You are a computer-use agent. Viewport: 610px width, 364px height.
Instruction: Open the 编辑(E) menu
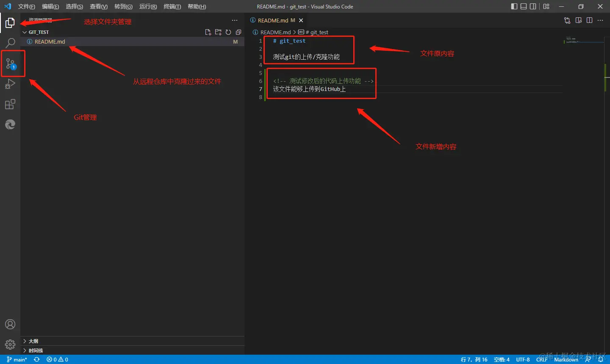point(50,6)
